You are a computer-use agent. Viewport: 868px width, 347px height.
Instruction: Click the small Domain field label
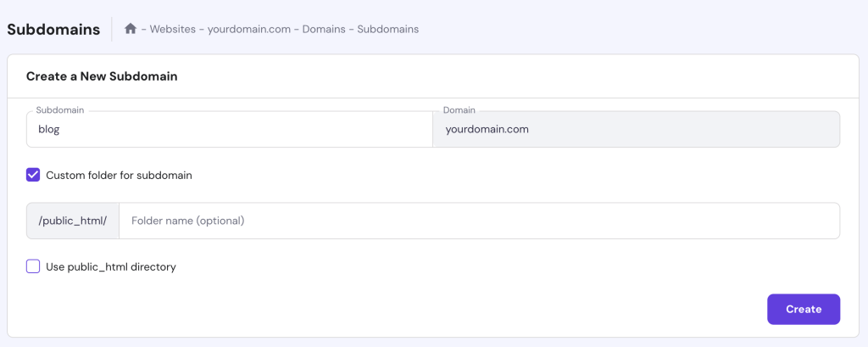(x=459, y=110)
